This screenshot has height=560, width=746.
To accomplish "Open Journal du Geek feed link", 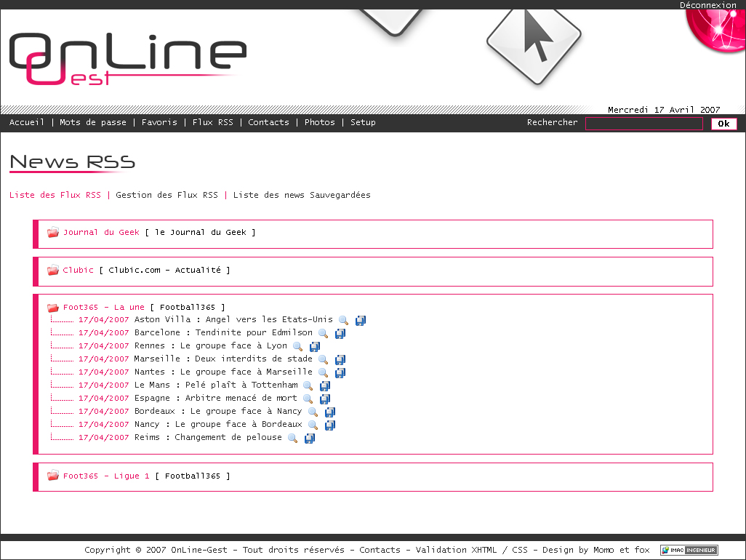I will tap(101, 232).
